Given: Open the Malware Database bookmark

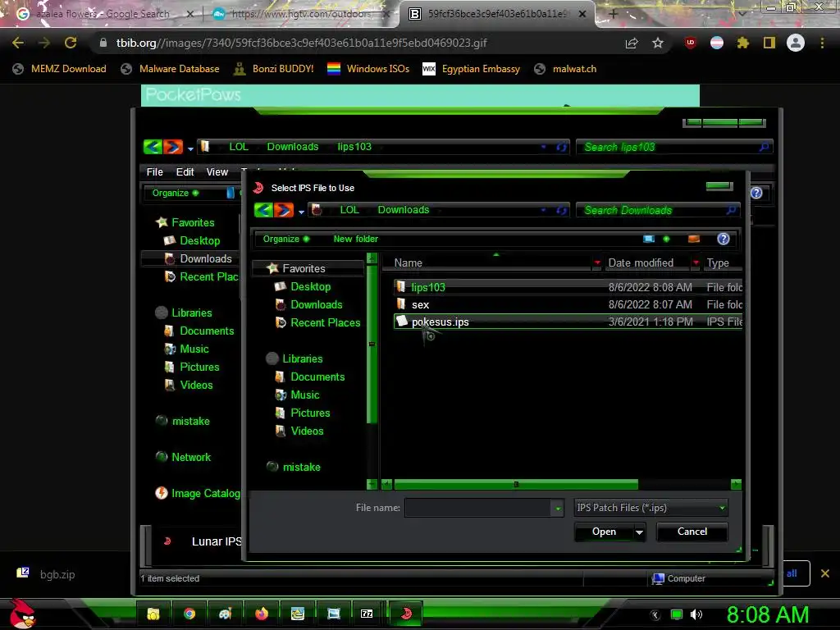Looking at the screenshot, I should point(171,69).
